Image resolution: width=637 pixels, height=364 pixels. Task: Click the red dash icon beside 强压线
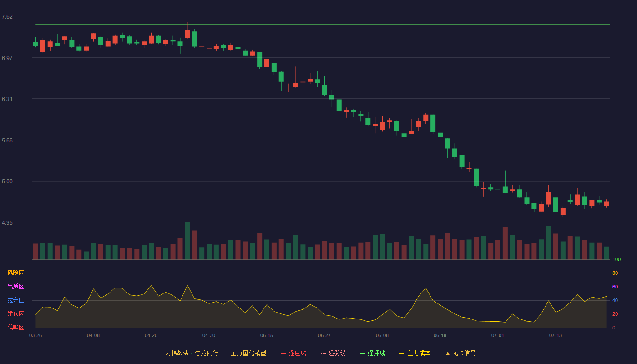point(283,353)
